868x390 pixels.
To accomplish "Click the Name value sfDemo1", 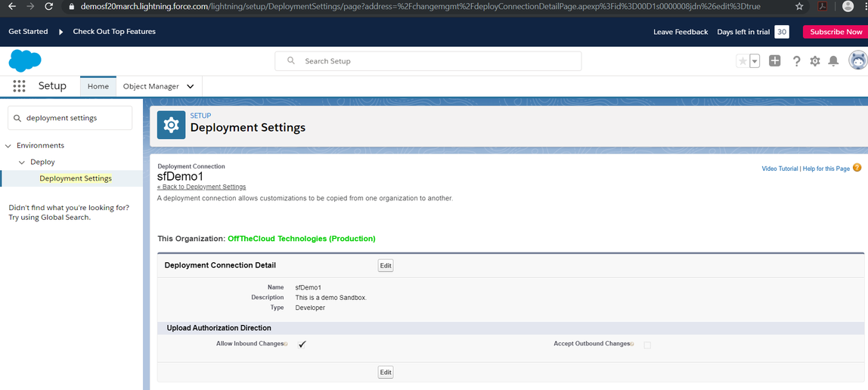I will [308, 288].
